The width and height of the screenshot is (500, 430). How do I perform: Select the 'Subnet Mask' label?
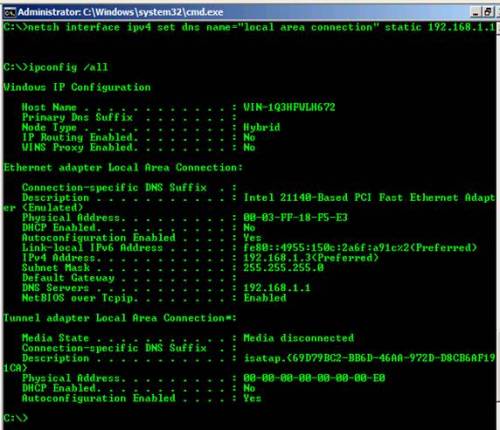(x=56, y=267)
